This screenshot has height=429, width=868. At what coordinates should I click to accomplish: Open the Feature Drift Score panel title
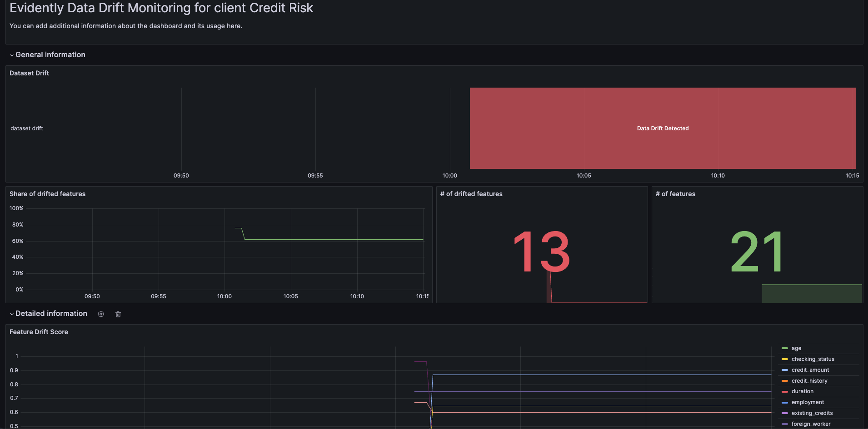(x=39, y=332)
